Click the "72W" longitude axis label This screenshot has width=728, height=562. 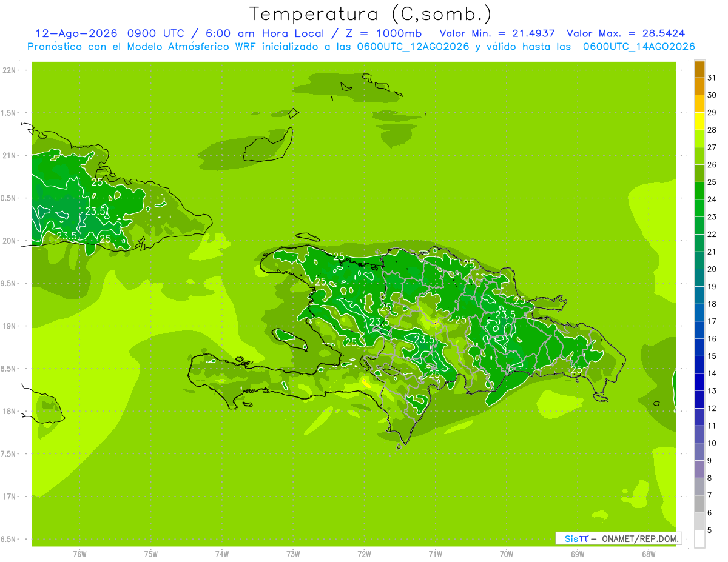click(364, 554)
